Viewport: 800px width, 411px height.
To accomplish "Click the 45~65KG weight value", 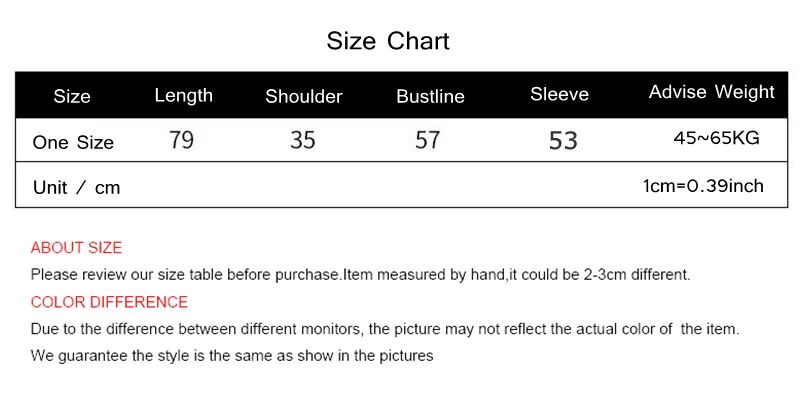I will (716, 138).
